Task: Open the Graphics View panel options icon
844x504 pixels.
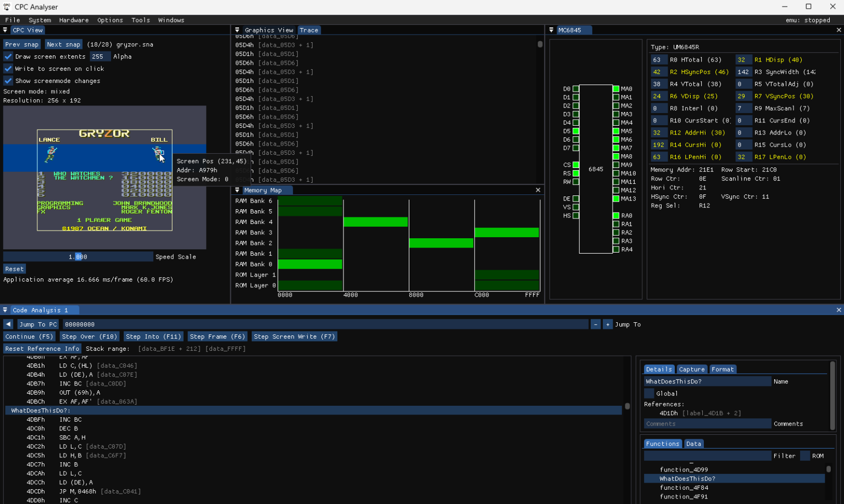Action: (237, 30)
